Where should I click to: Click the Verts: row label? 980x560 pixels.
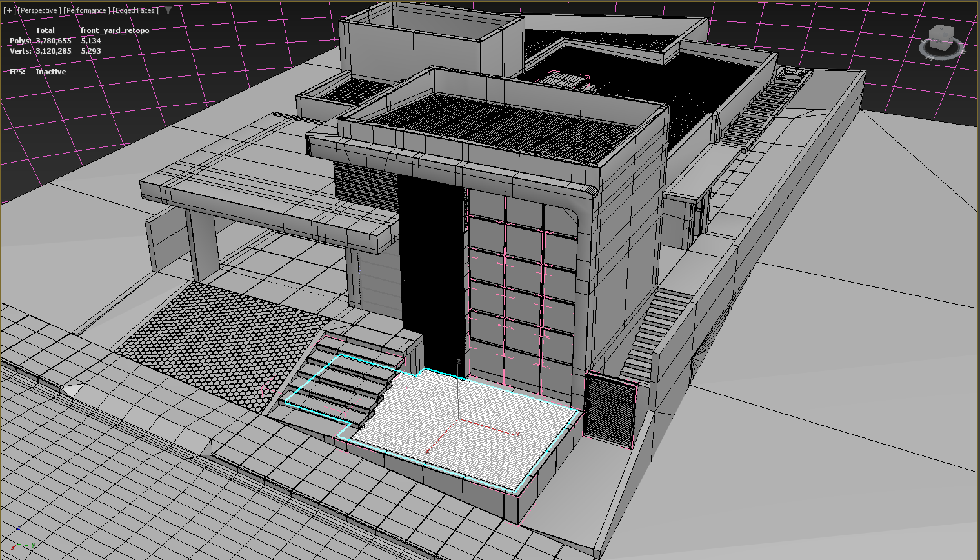21,51
